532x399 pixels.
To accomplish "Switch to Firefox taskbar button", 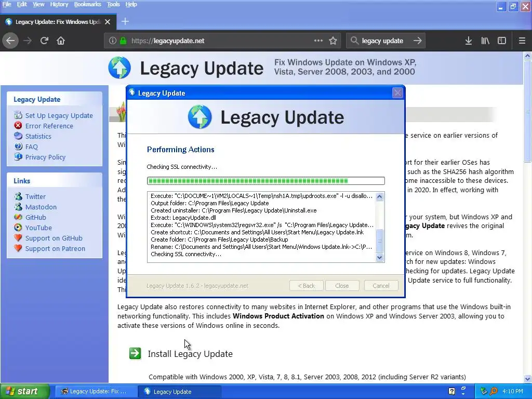I will point(96,391).
